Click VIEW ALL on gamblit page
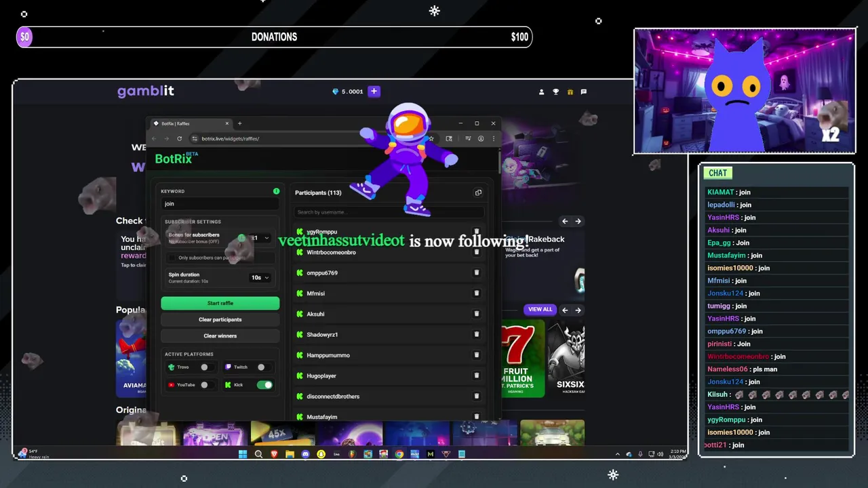The width and height of the screenshot is (868, 488). click(540, 309)
